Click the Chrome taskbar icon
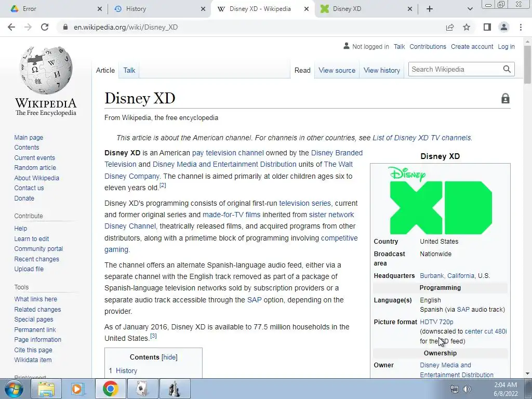This screenshot has height=399, width=532. point(110,389)
